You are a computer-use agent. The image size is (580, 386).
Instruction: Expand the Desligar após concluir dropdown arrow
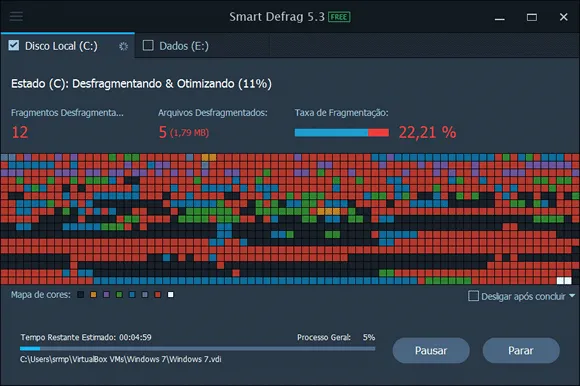click(x=572, y=296)
